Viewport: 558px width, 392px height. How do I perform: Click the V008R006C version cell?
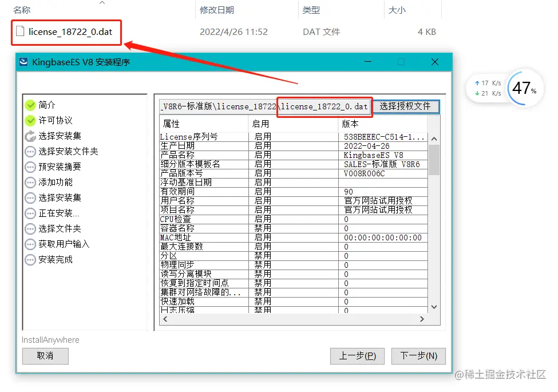coord(383,173)
